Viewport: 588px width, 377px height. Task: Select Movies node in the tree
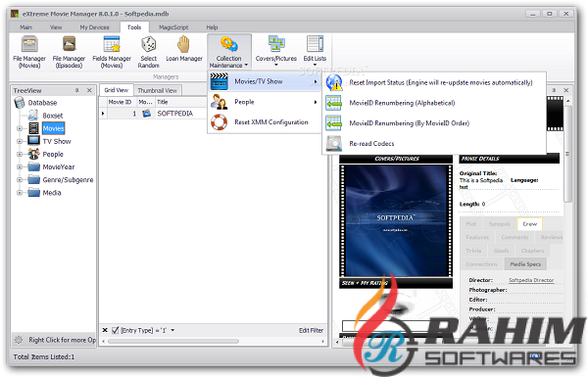click(53, 128)
